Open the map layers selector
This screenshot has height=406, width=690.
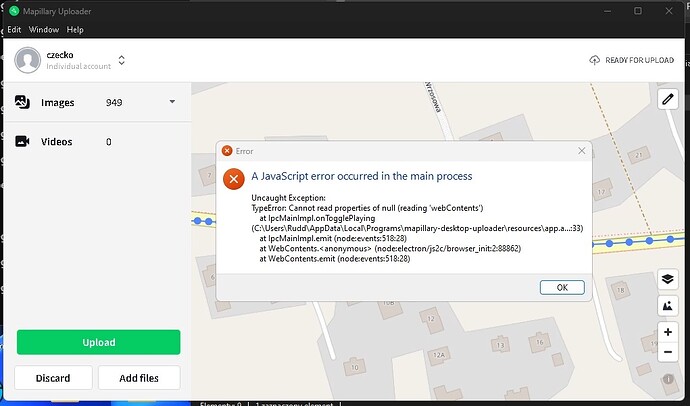[668, 279]
